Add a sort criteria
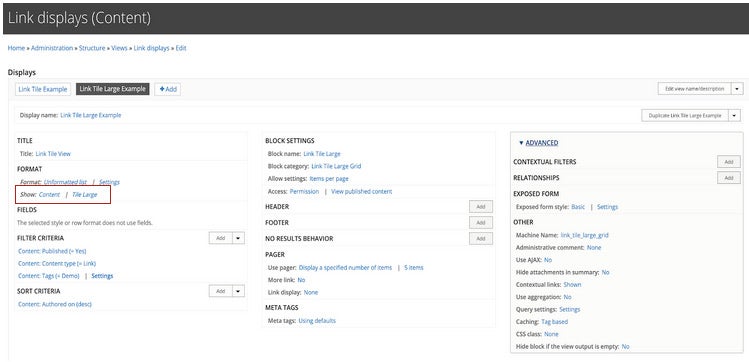 tap(221, 291)
